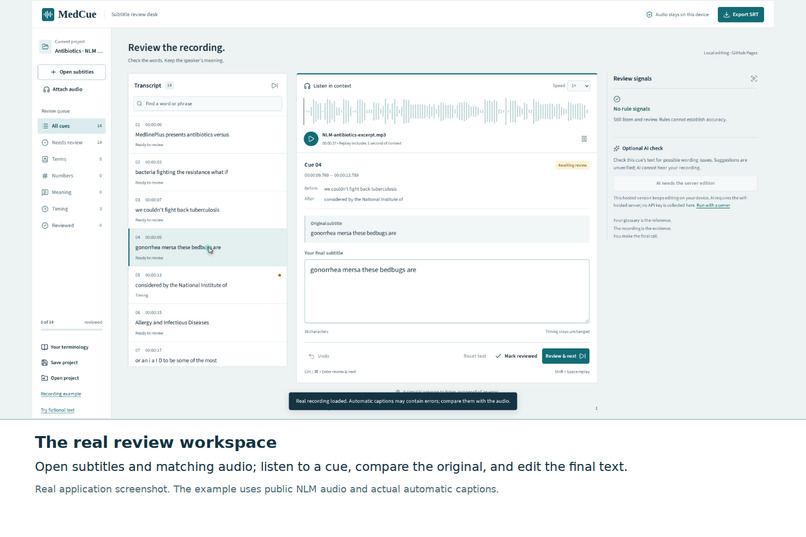Click the focus/expand icon in Review signals header

[x=754, y=79]
